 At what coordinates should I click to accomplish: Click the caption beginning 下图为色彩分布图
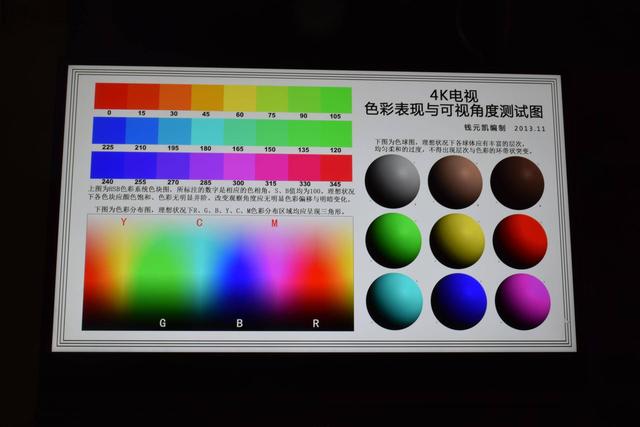pyautogui.click(x=220, y=210)
